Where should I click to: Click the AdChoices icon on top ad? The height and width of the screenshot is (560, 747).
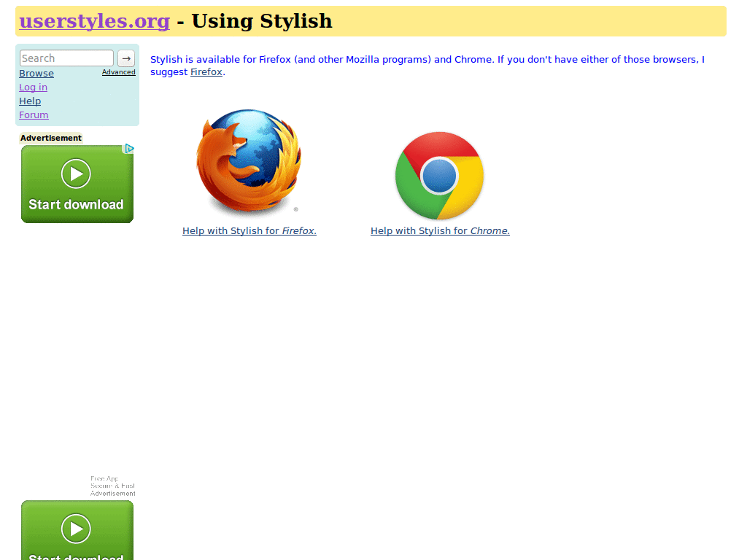click(129, 149)
